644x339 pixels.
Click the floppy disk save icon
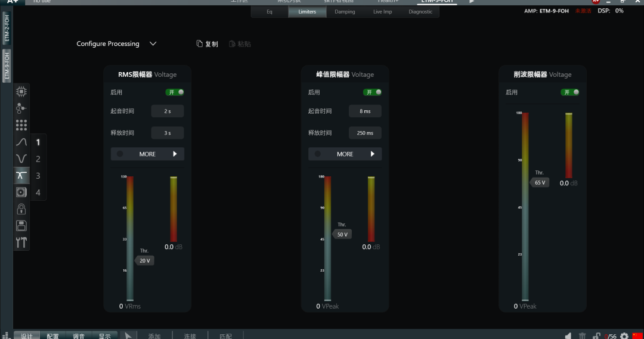coord(21,226)
